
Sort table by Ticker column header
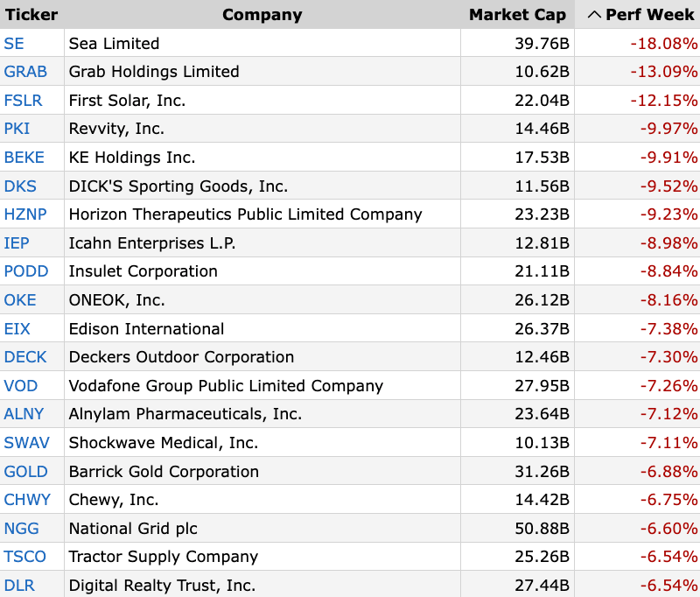[x=31, y=15]
